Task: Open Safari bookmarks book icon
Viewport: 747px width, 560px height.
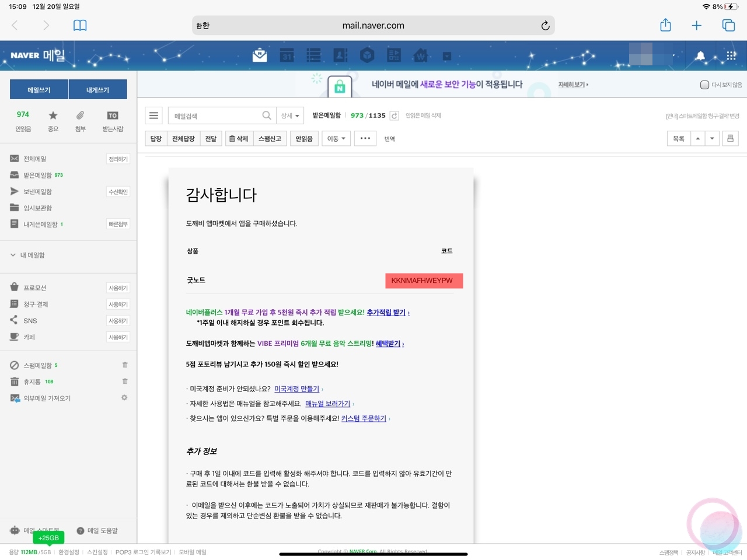Action: [80, 25]
